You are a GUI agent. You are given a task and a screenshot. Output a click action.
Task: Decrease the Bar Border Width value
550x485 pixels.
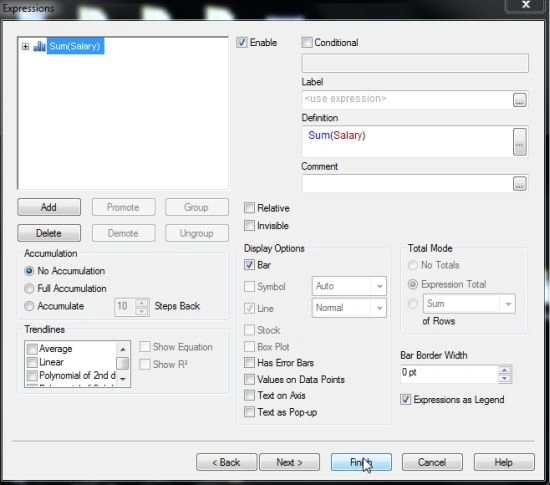pos(505,379)
